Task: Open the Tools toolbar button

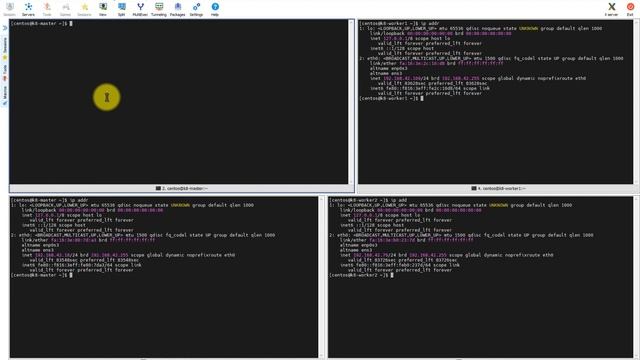Action: click(x=47, y=9)
